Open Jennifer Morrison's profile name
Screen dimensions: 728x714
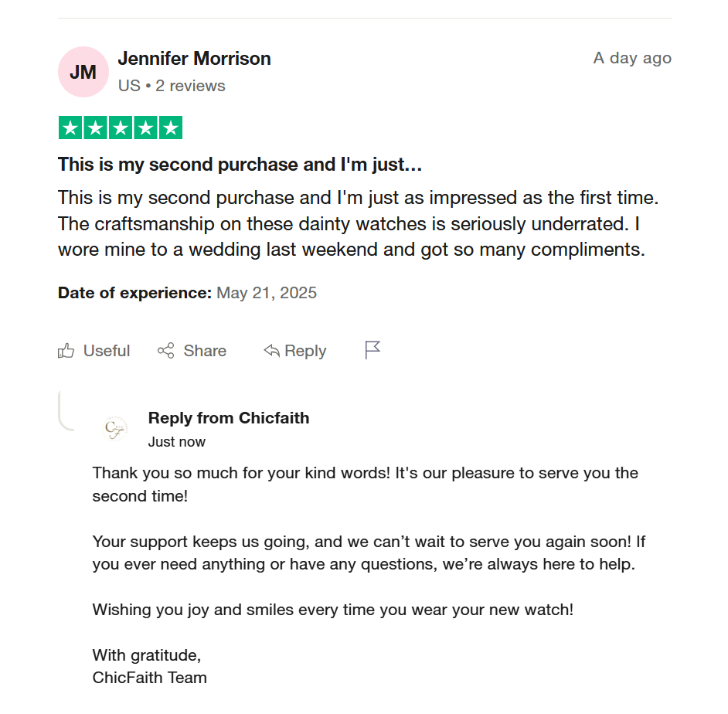[194, 58]
